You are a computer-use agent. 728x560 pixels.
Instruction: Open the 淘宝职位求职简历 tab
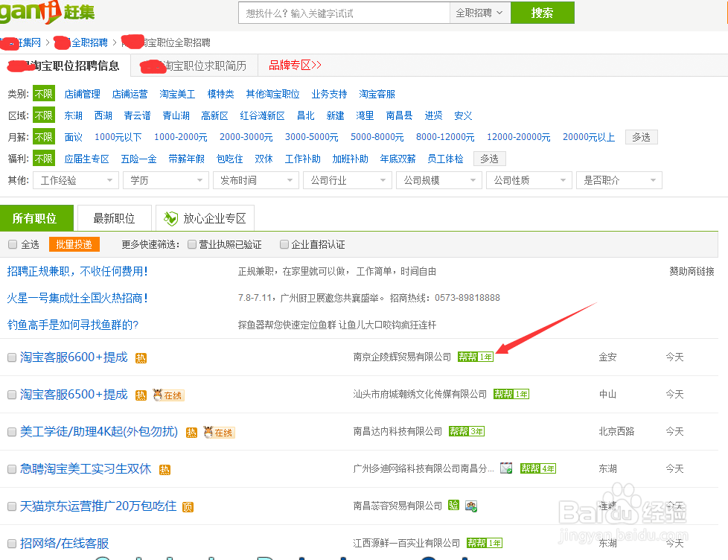coord(194,66)
